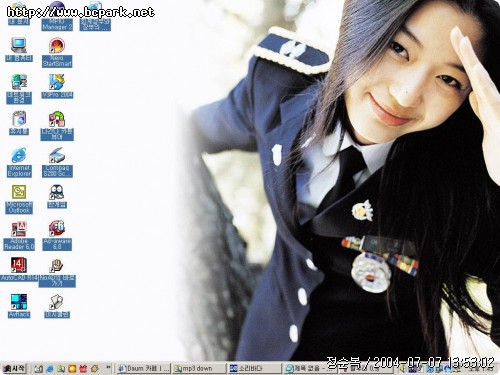Open the 네트워크 환경 network neighborhood icon
The height and width of the screenshot is (375, 500).
19,89
